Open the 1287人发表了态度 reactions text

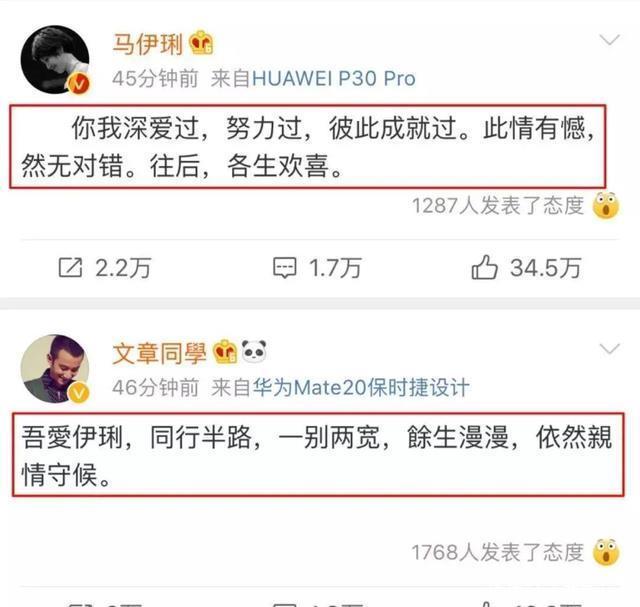pos(498,205)
